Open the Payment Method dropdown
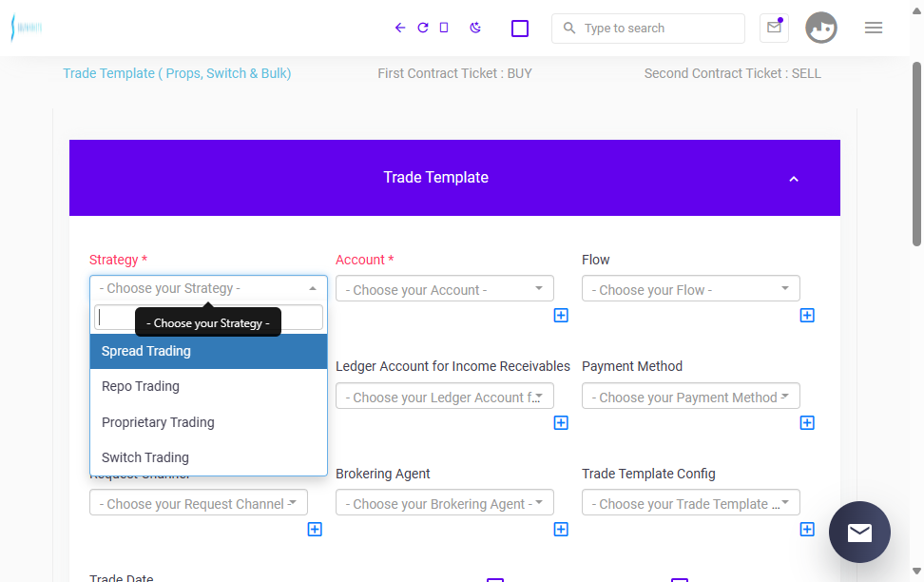 691,396
